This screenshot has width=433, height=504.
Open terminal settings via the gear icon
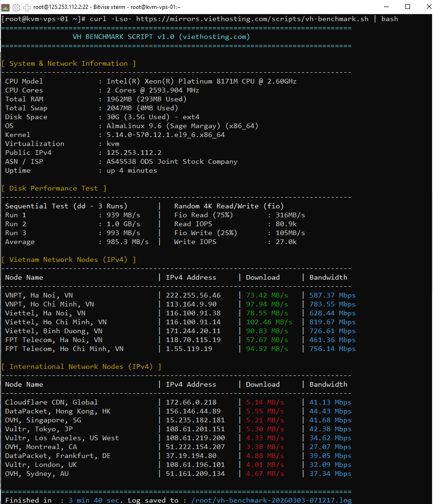(x=15, y=7)
